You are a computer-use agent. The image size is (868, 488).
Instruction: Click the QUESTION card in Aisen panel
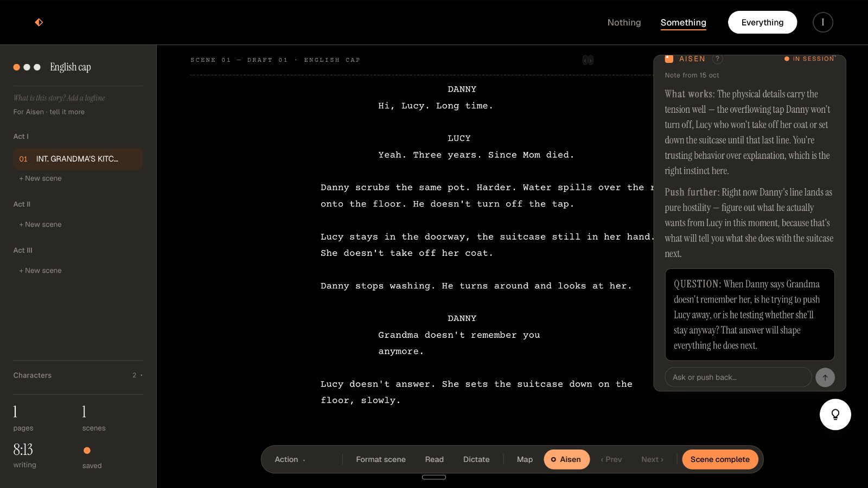point(750,314)
